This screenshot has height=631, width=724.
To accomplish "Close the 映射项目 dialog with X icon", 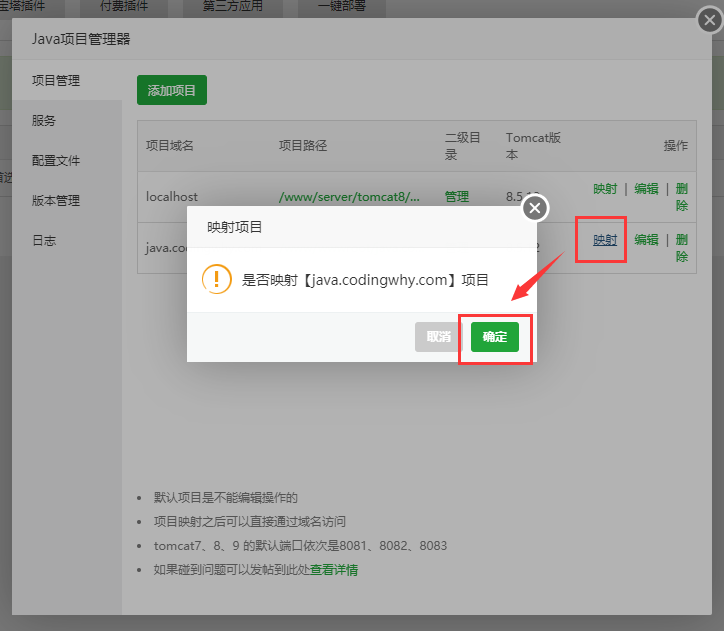I will (535, 208).
